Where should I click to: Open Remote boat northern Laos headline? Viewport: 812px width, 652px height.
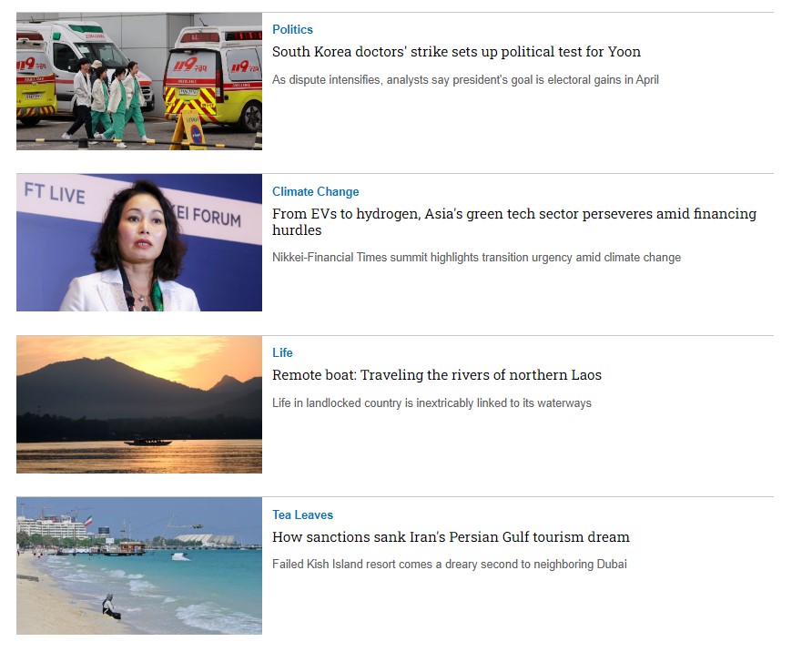pyautogui.click(x=437, y=375)
